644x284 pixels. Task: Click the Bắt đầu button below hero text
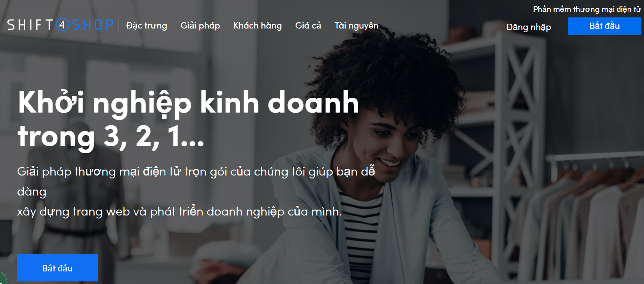57,268
